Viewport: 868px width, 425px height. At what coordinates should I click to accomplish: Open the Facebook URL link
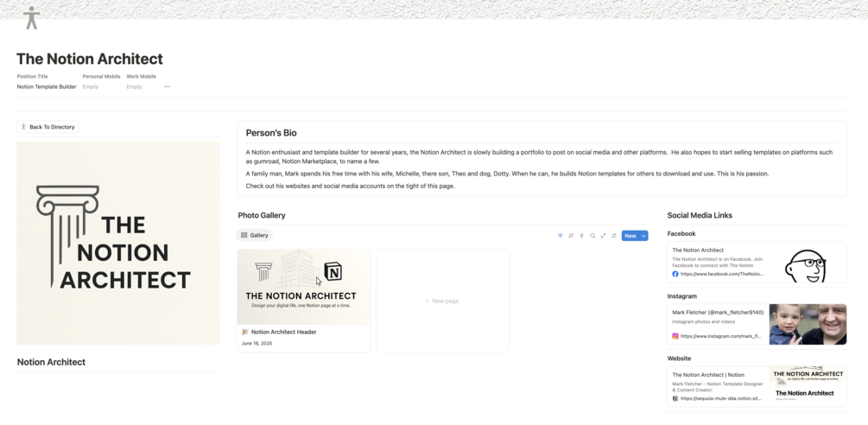pos(721,274)
